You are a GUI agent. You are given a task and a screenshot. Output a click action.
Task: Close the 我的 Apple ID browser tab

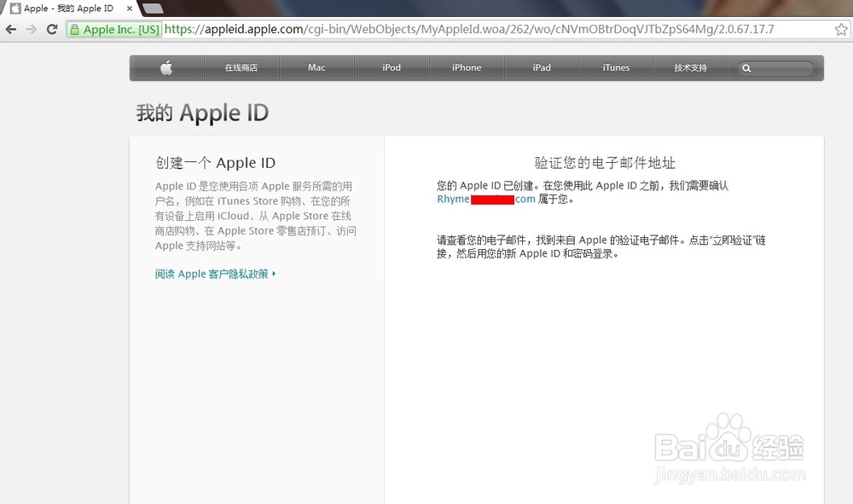point(130,9)
